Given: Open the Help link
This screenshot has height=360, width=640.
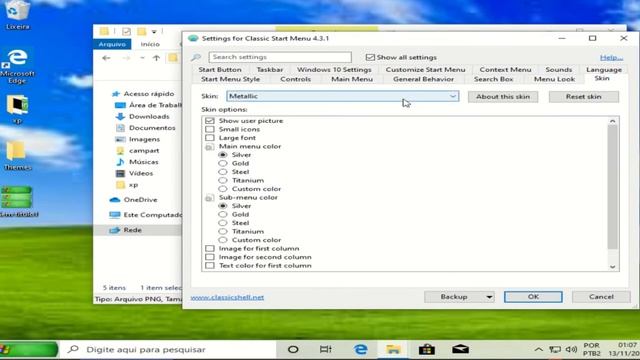Looking at the screenshot, I should pyautogui.click(x=611, y=58).
